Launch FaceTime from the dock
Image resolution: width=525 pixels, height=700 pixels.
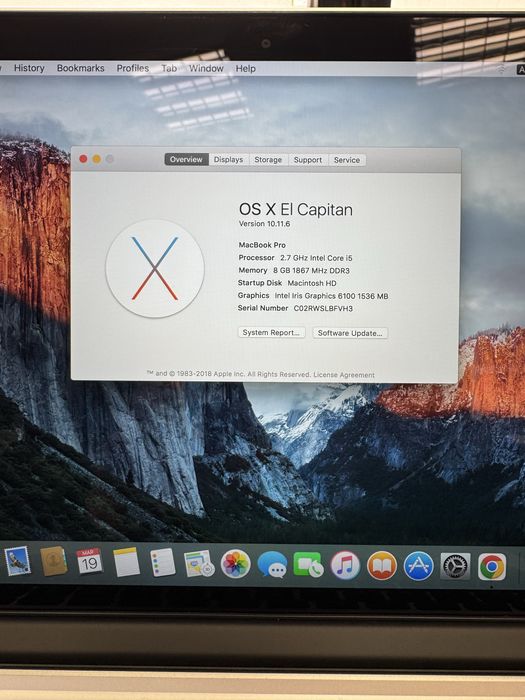[308, 565]
